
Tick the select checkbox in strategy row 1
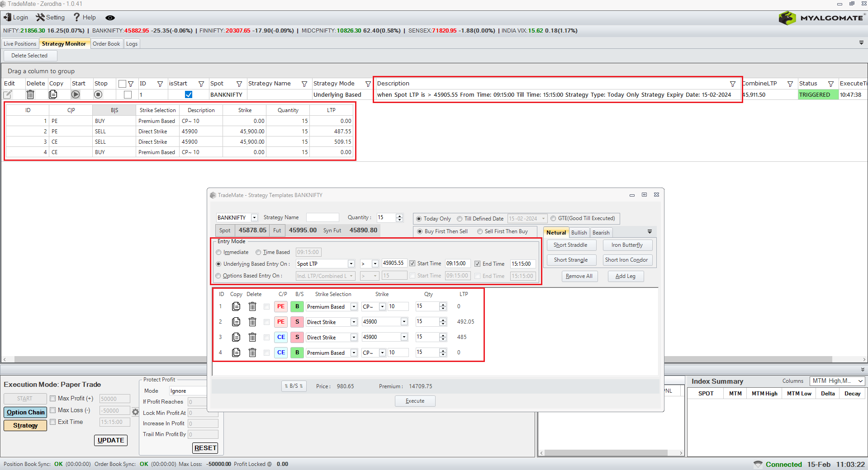(128, 94)
